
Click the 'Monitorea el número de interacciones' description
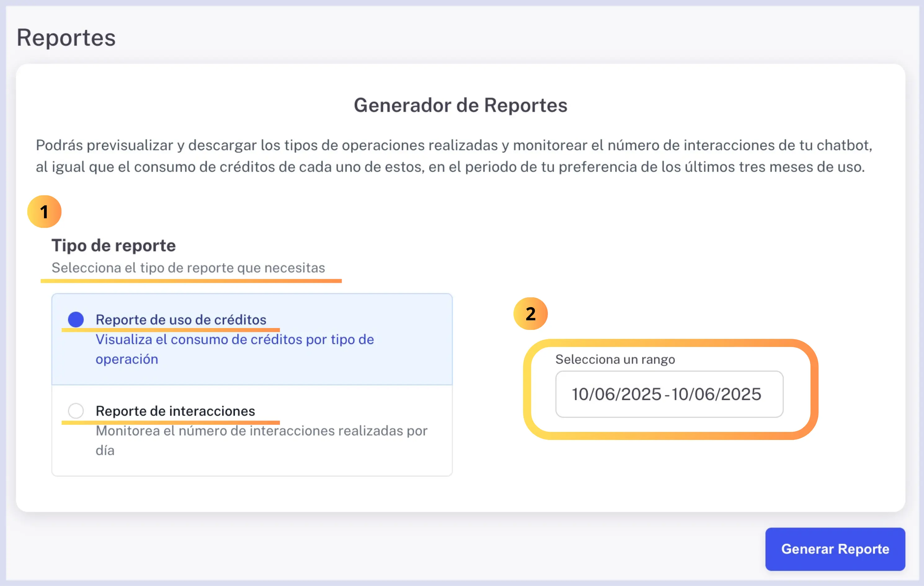coord(261,441)
